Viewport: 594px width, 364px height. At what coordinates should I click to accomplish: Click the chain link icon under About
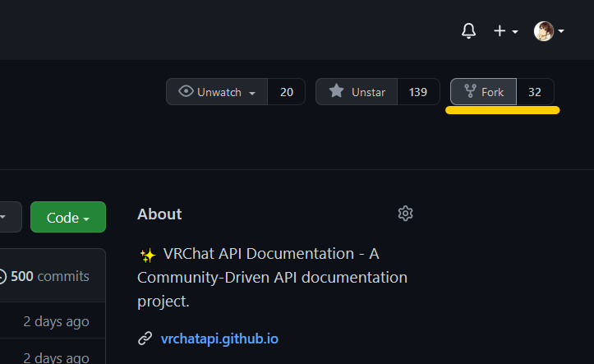tap(145, 338)
